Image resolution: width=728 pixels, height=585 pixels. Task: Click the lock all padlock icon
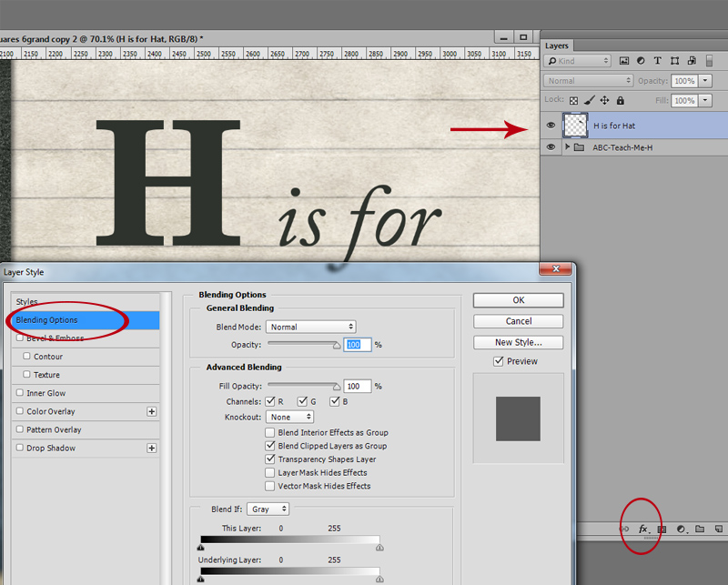pyautogui.click(x=621, y=100)
